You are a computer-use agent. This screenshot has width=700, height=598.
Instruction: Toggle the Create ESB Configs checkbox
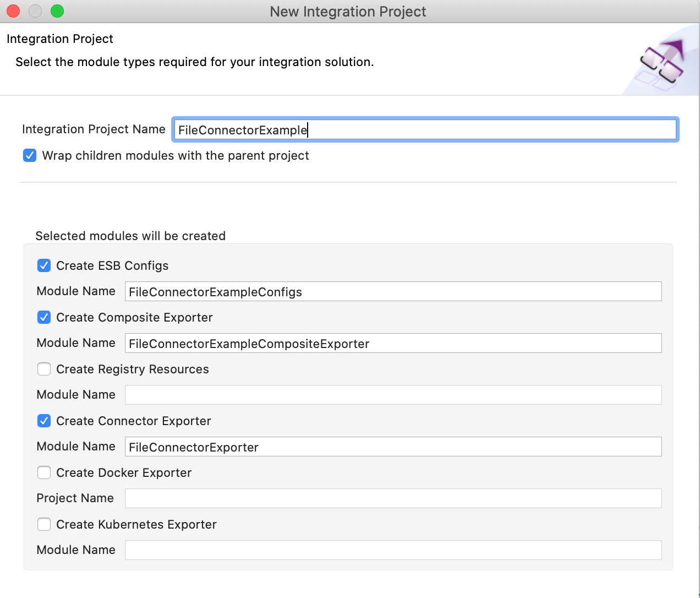tap(44, 266)
